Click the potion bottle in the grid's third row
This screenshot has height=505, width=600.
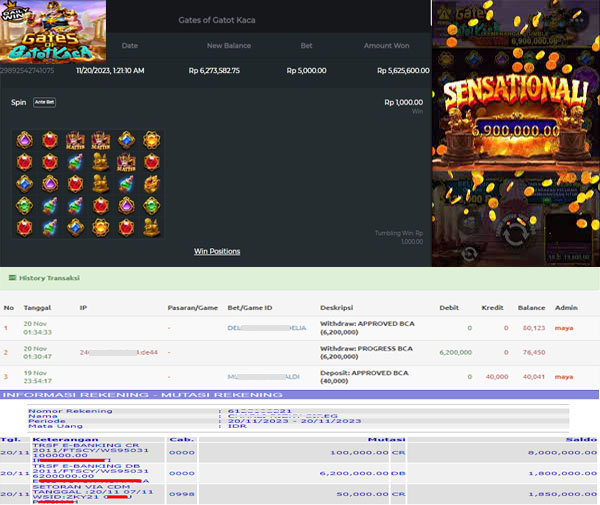tap(126, 184)
